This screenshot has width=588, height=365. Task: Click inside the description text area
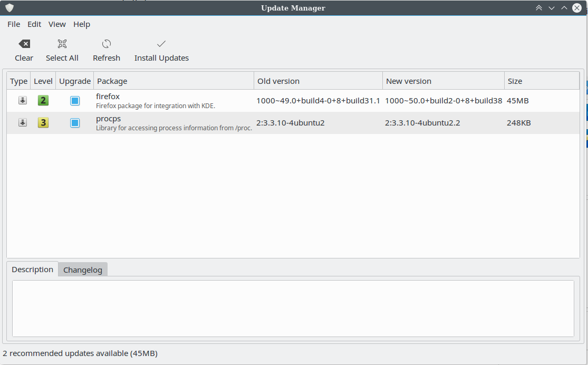[x=293, y=309]
